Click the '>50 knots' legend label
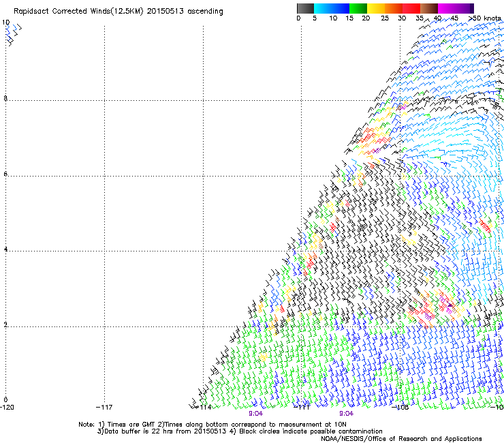The width and height of the screenshot is (504, 443). tap(485, 18)
